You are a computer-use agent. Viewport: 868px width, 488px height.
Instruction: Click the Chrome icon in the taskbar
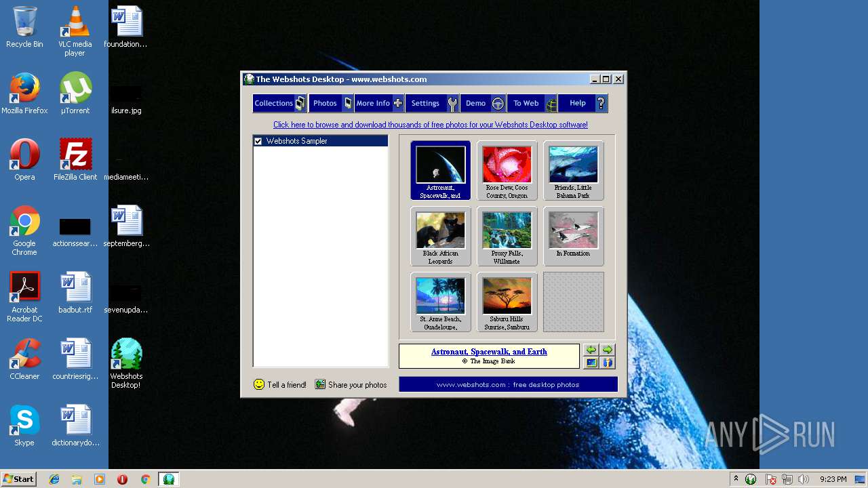(x=145, y=479)
